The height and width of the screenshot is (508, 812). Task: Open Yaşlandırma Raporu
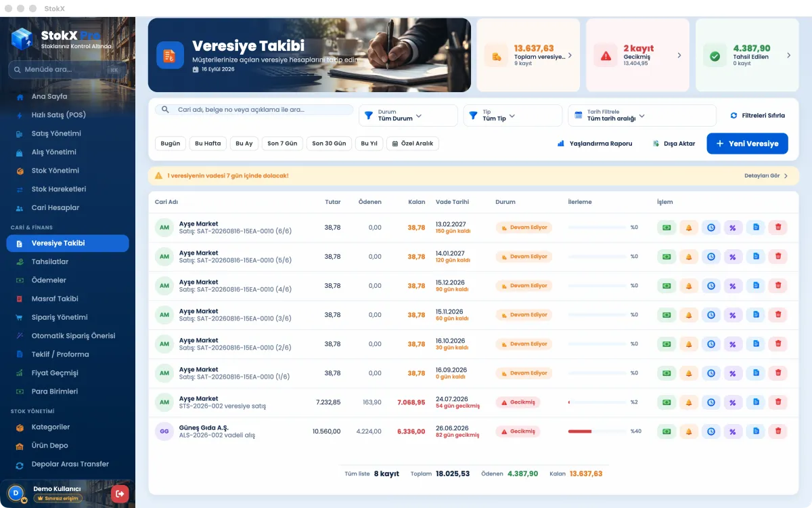click(594, 144)
